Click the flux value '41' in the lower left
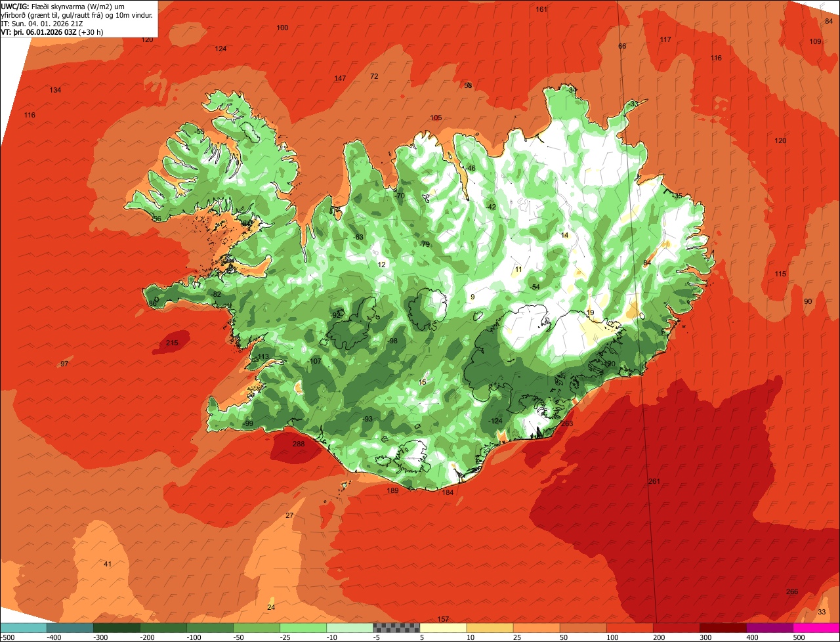 tap(108, 565)
